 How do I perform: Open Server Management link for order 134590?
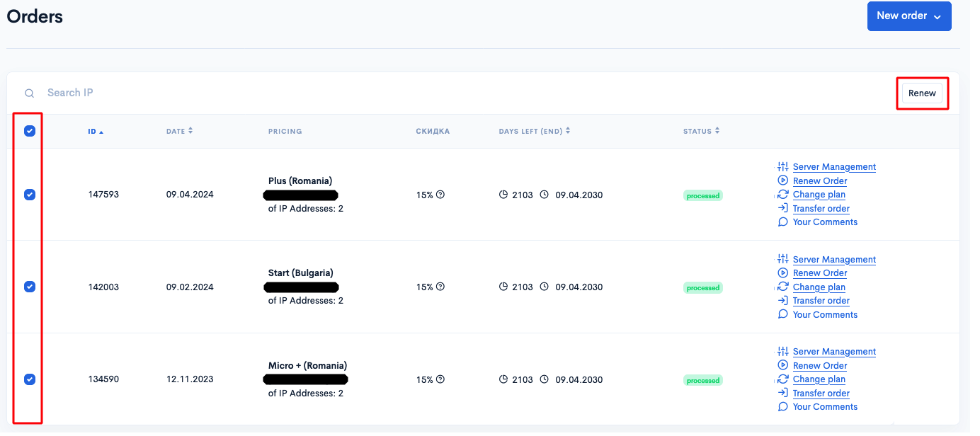click(x=834, y=351)
